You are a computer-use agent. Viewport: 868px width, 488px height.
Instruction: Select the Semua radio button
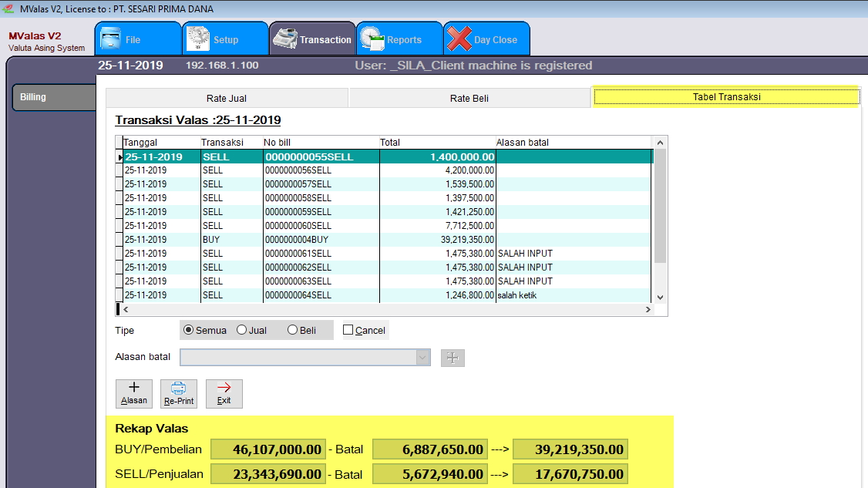tap(189, 330)
